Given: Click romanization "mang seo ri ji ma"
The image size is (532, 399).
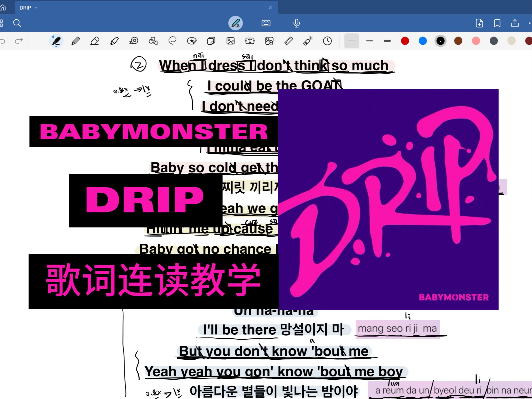Looking at the screenshot, I should coord(397,329).
